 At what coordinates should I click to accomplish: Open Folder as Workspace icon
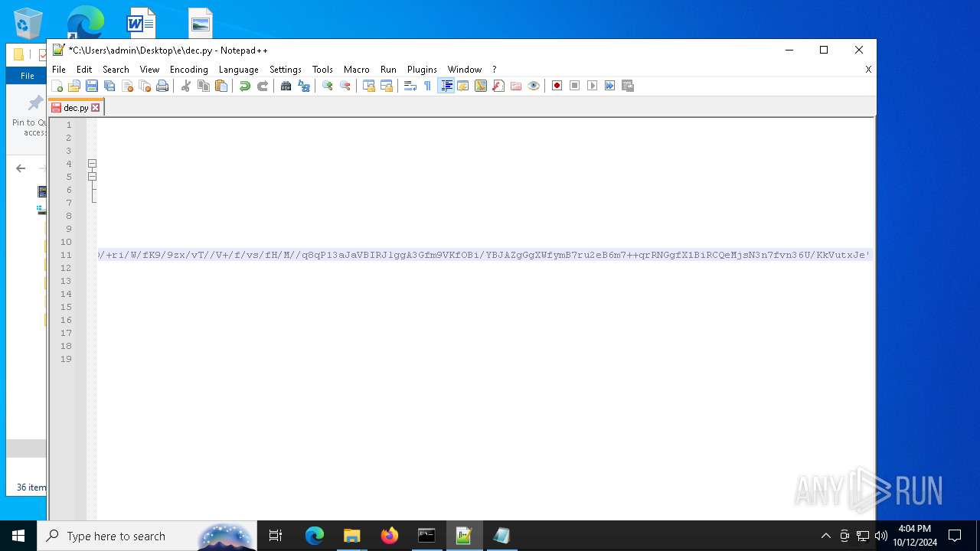(x=516, y=86)
